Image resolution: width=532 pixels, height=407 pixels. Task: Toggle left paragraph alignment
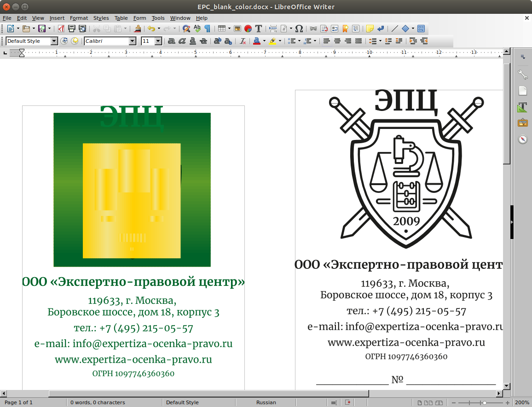point(327,41)
